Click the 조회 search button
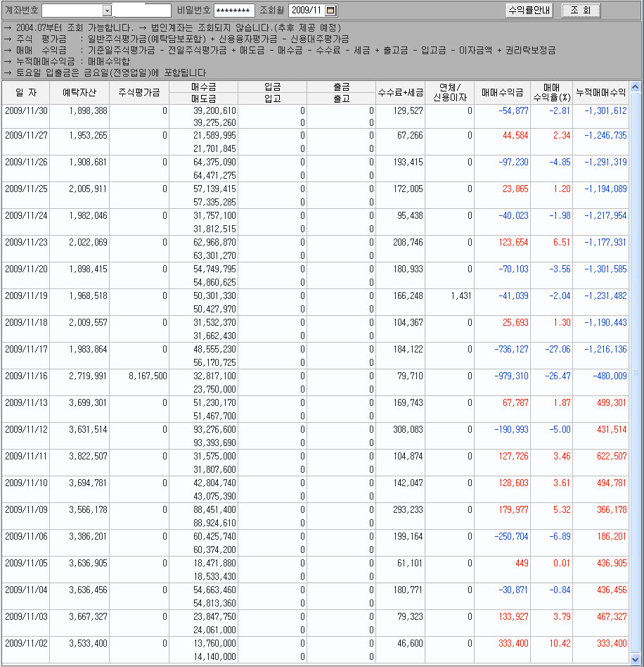 click(581, 11)
